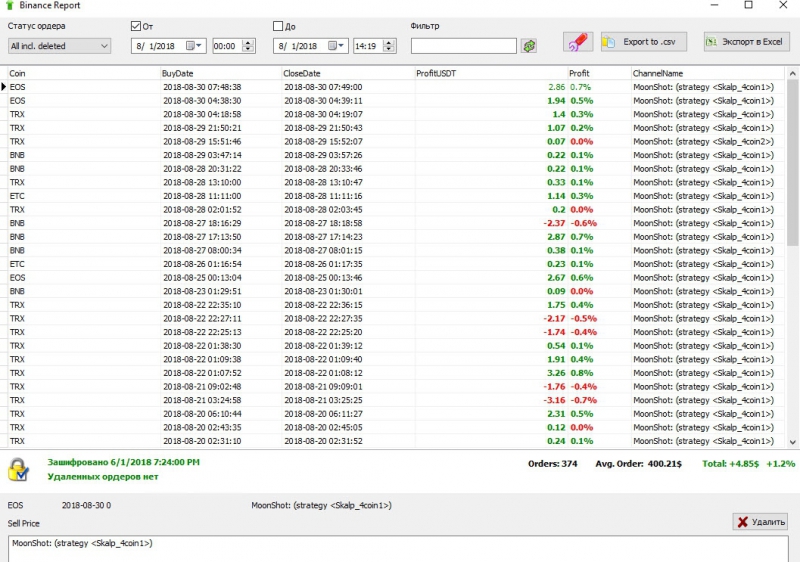The width and height of the screenshot is (800, 562).
Task: Click the 14:19 time spinner
Action: click(389, 46)
